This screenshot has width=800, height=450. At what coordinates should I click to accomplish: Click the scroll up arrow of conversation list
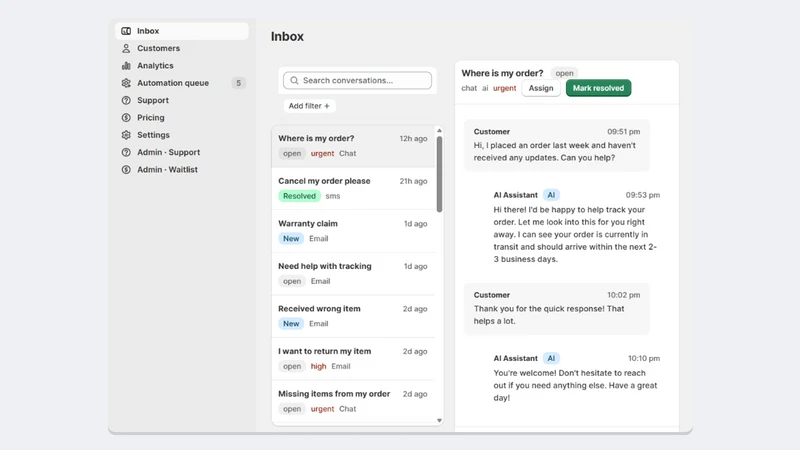click(x=439, y=131)
